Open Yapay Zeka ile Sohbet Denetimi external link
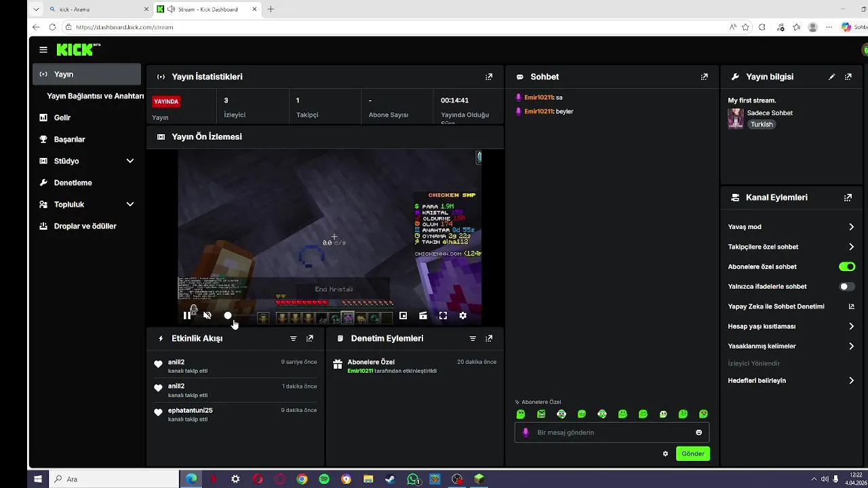 (852, 307)
